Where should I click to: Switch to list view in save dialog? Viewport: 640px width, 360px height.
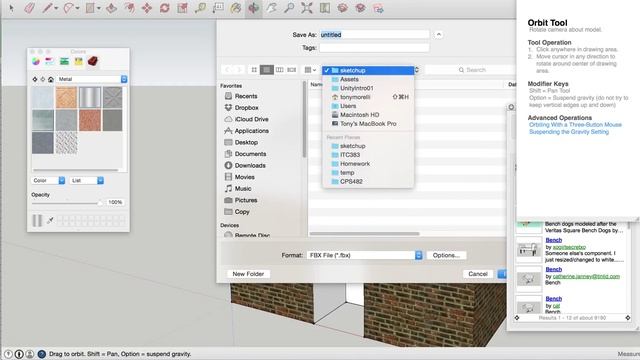(267, 70)
